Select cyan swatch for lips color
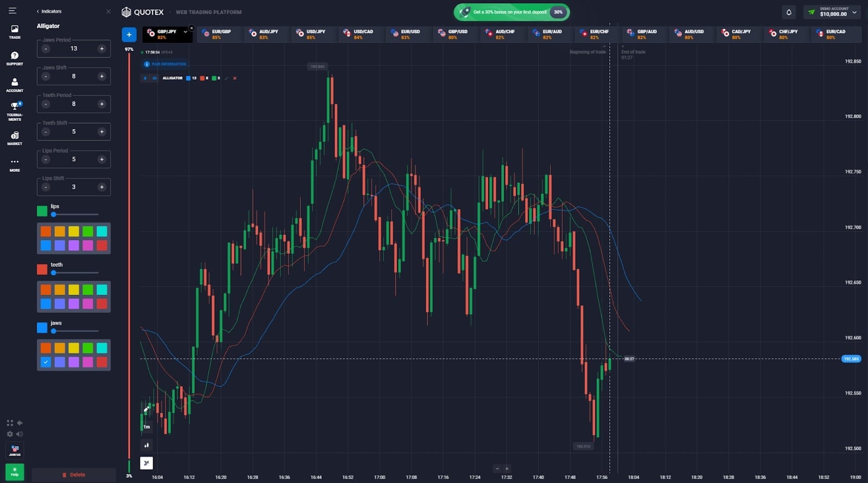Image resolution: width=868 pixels, height=483 pixels. [x=101, y=231]
